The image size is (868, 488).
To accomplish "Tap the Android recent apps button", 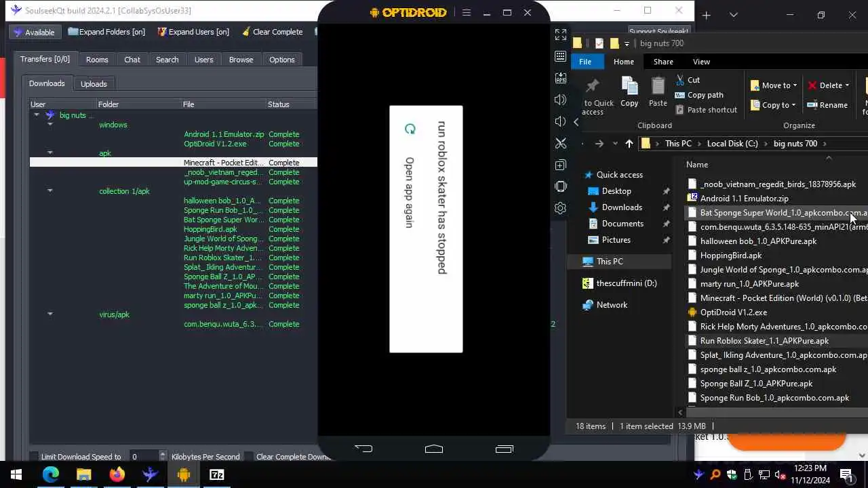I will coord(505,449).
